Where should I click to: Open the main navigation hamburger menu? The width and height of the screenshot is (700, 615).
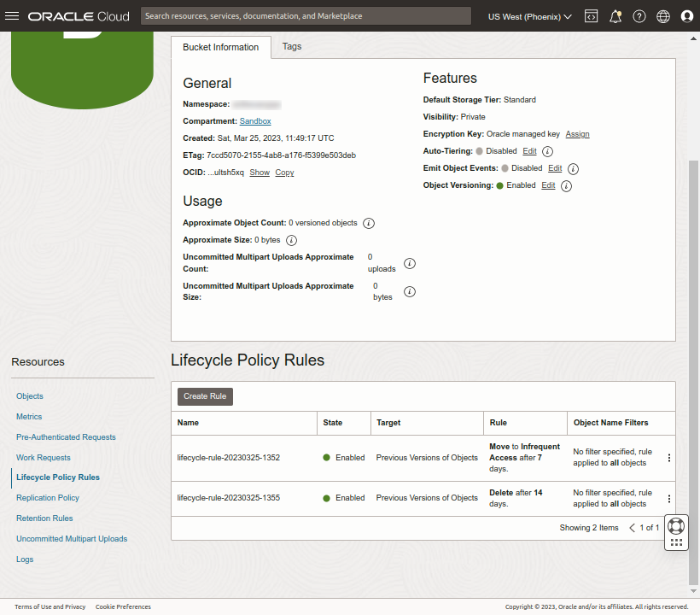pyautogui.click(x=12, y=15)
